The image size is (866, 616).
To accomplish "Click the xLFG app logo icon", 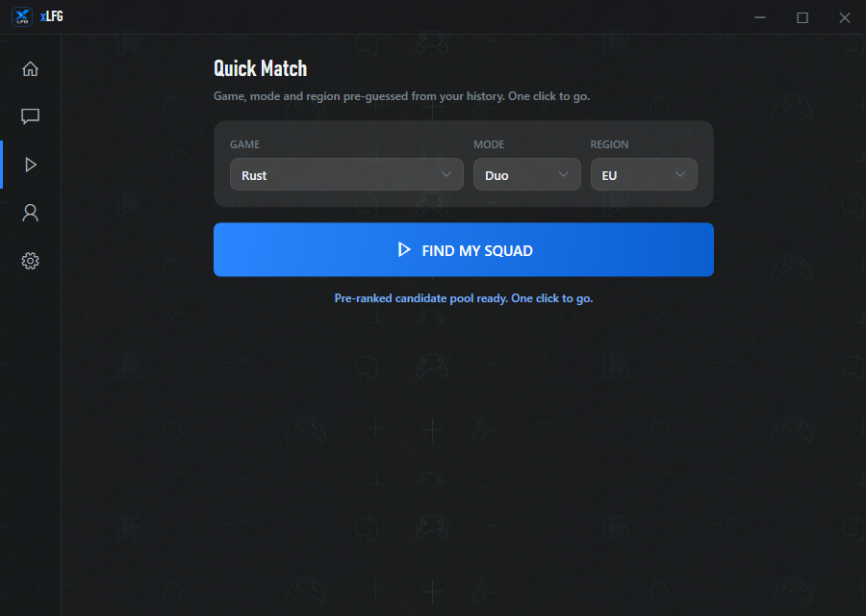I will coord(22,16).
